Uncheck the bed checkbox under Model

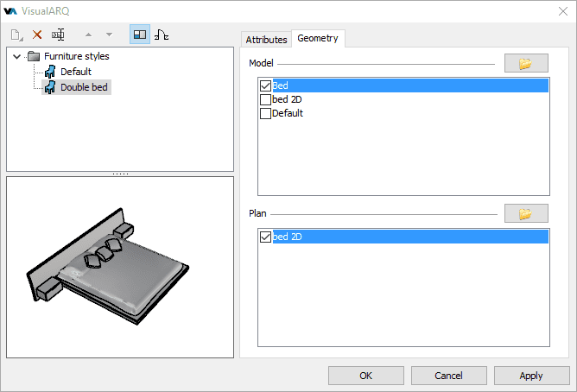click(x=265, y=86)
